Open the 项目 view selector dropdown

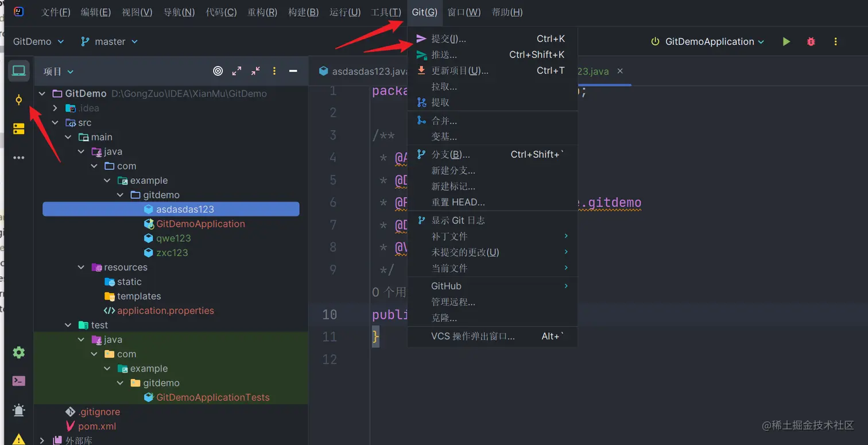point(59,71)
